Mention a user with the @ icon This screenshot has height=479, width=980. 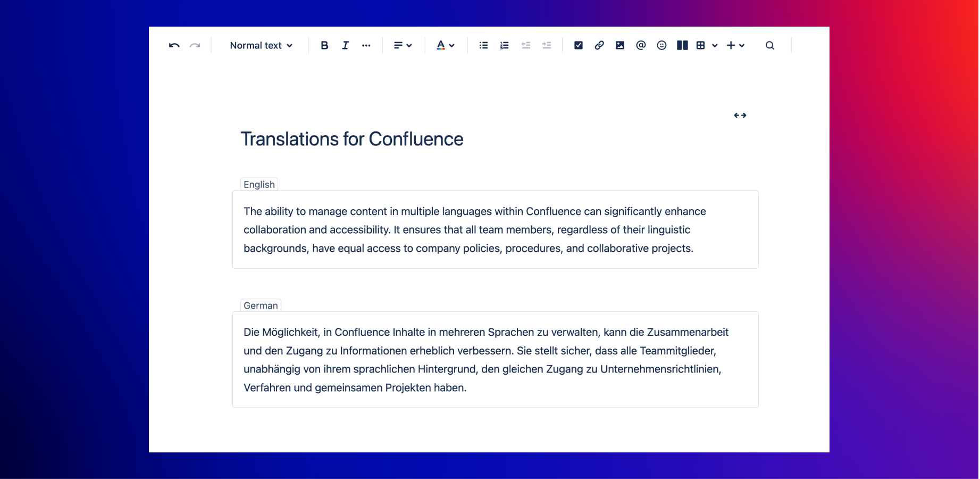click(x=641, y=46)
